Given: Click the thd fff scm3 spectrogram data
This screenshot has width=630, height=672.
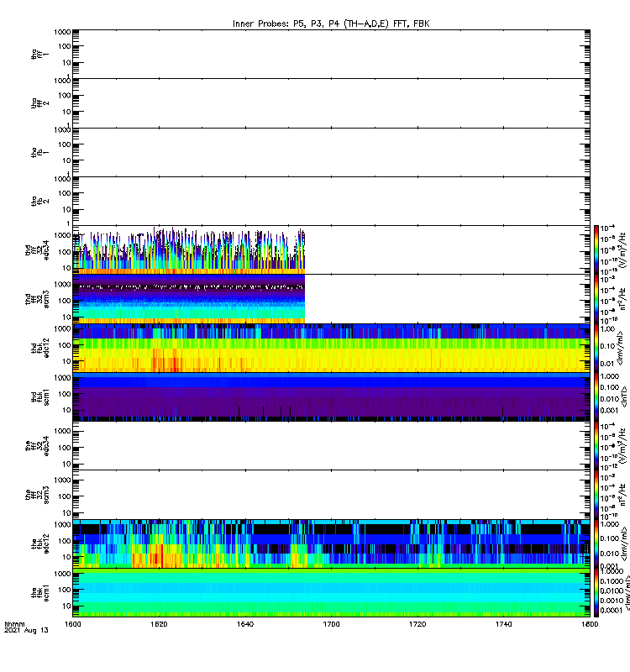Looking at the screenshot, I should coord(189,299).
